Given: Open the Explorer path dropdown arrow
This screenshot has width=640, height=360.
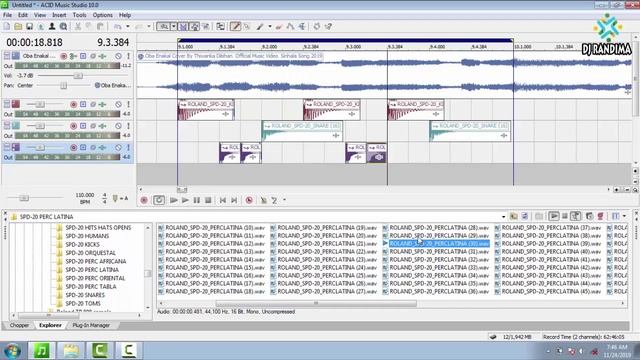Looking at the screenshot, I should (503, 217).
